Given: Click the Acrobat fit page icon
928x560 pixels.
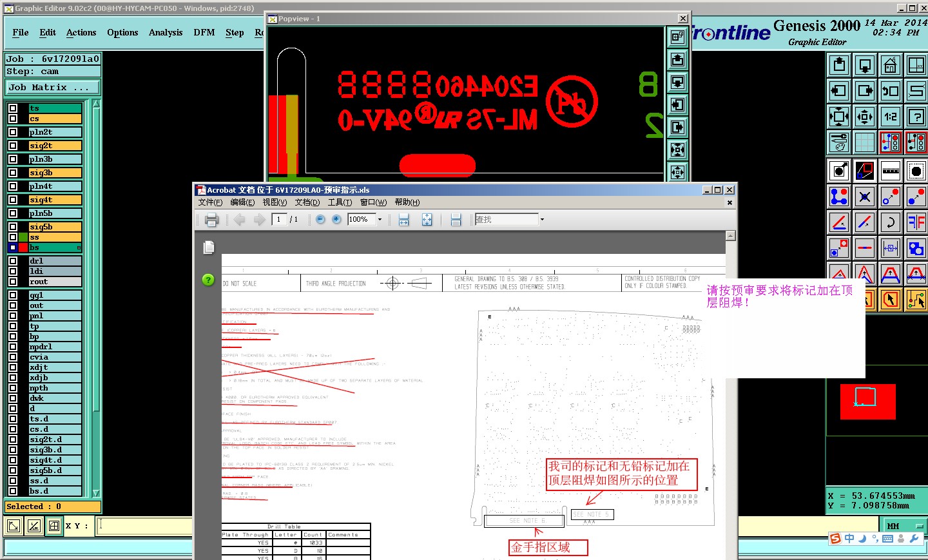Looking at the screenshot, I should (x=427, y=220).
